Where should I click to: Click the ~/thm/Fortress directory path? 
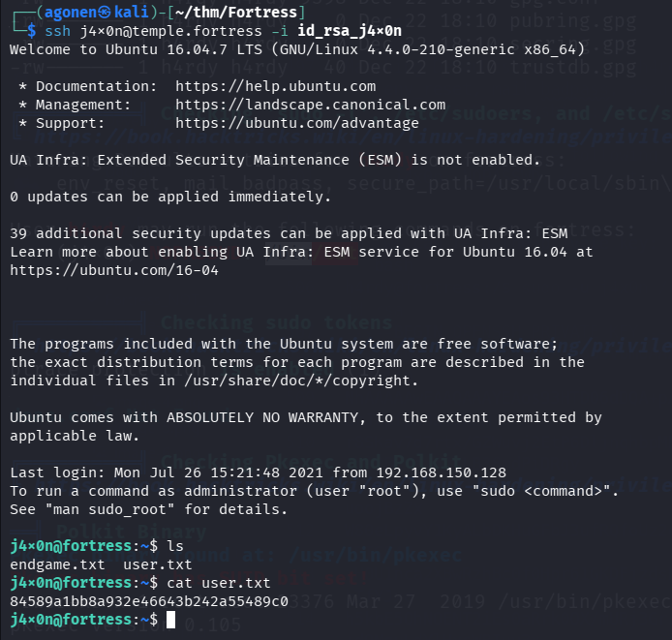click(256, 13)
